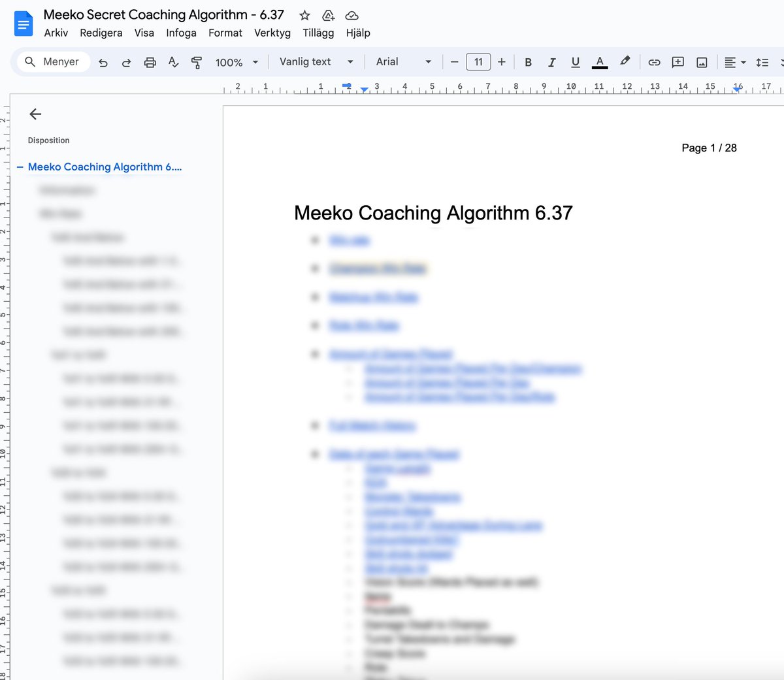
Task: Activate the paint format tool
Action: (x=197, y=63)
